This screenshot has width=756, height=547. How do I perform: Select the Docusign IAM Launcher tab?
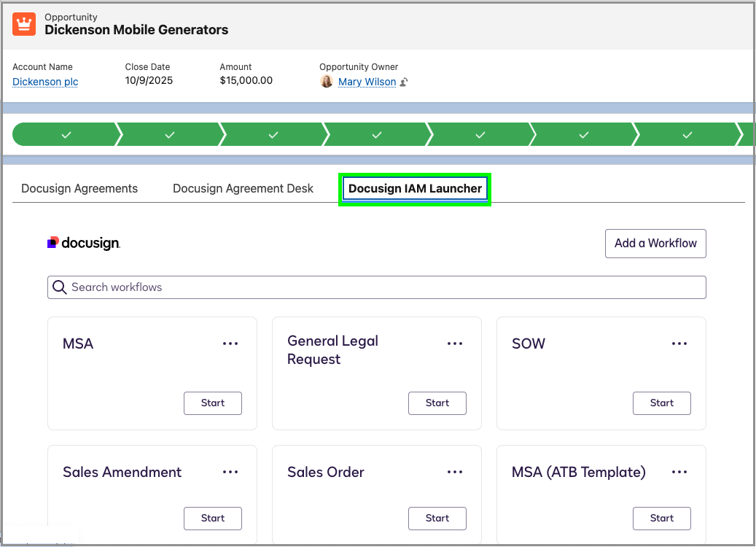(415, 189)
